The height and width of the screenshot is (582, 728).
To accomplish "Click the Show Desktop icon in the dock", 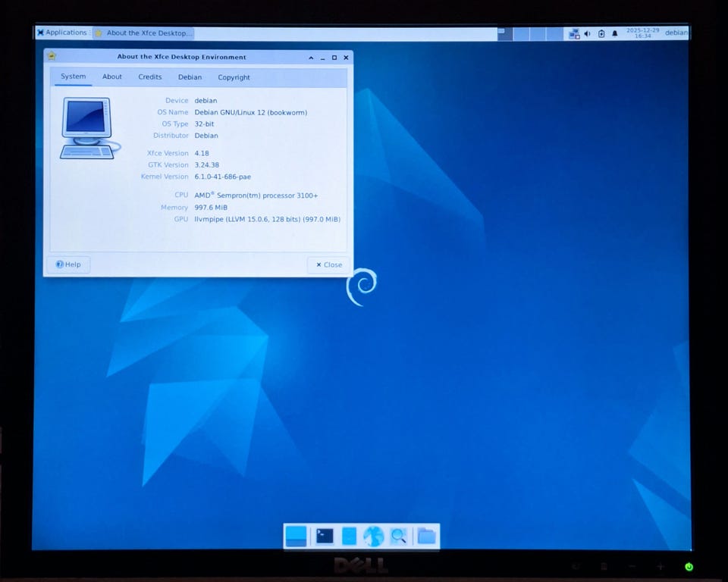I will pyautogui.click(x=296, y=536).
